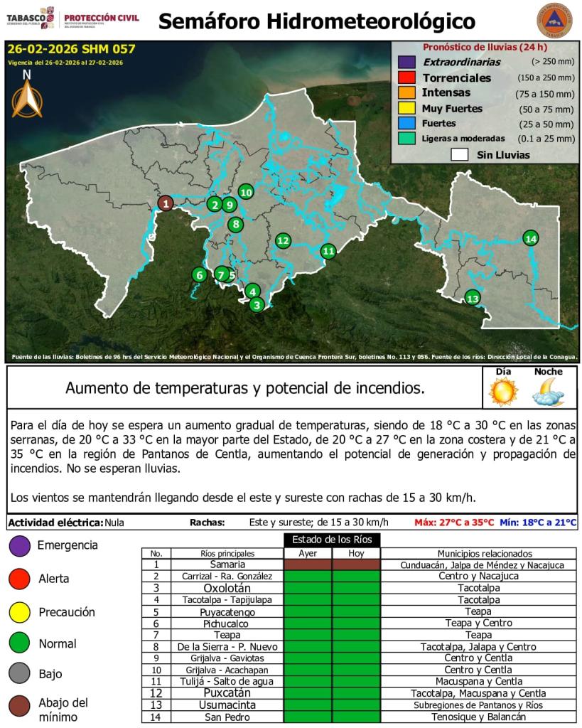Screen dimensions: 582x728
Task: Select brown map marker number 1
Action: pos(165,204)
